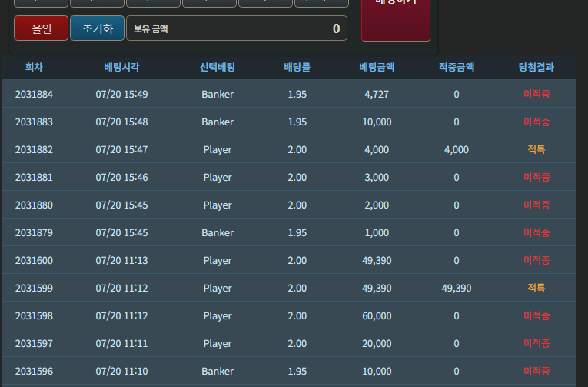588x387 pixels.
Task: Click Banker selection in row 2031879
Action: [217, 232]
